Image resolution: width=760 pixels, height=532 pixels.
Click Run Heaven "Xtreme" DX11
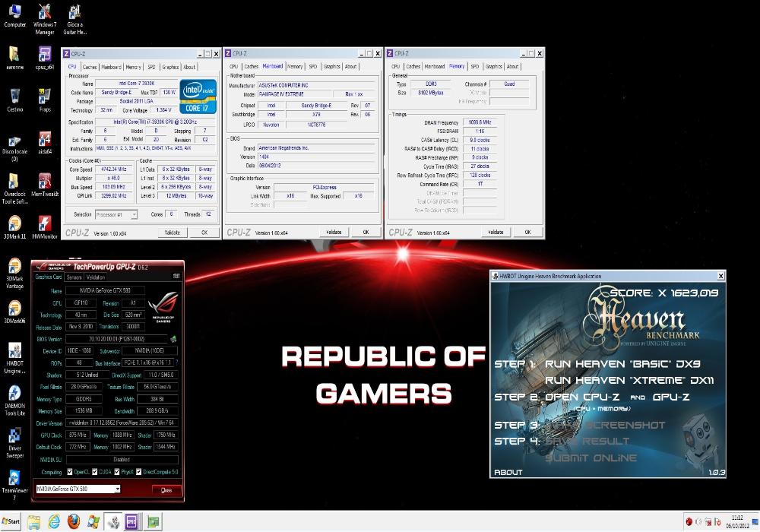(629, 380)
